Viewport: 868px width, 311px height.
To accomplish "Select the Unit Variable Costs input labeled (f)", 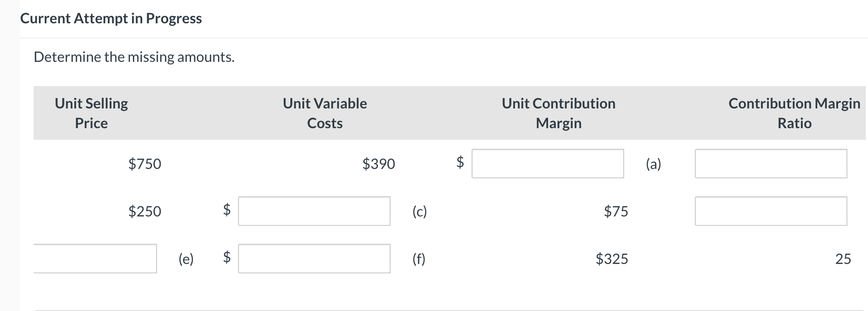I will [314, 259].
